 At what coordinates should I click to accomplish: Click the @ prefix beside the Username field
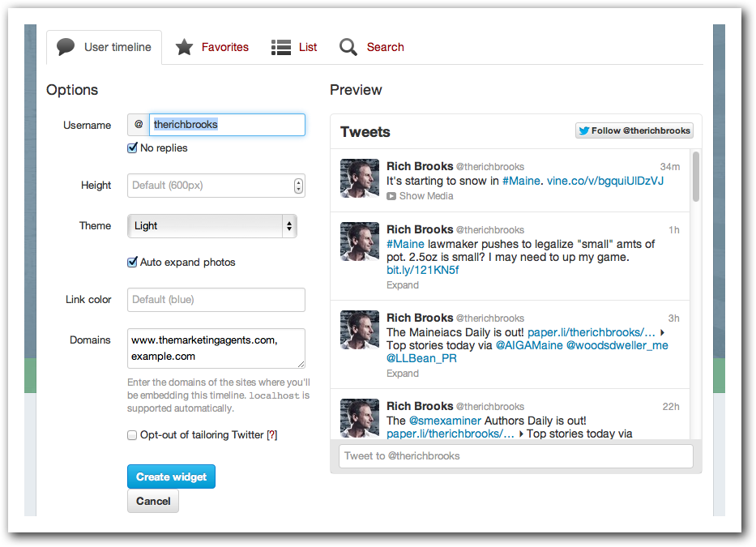(139, 125)
